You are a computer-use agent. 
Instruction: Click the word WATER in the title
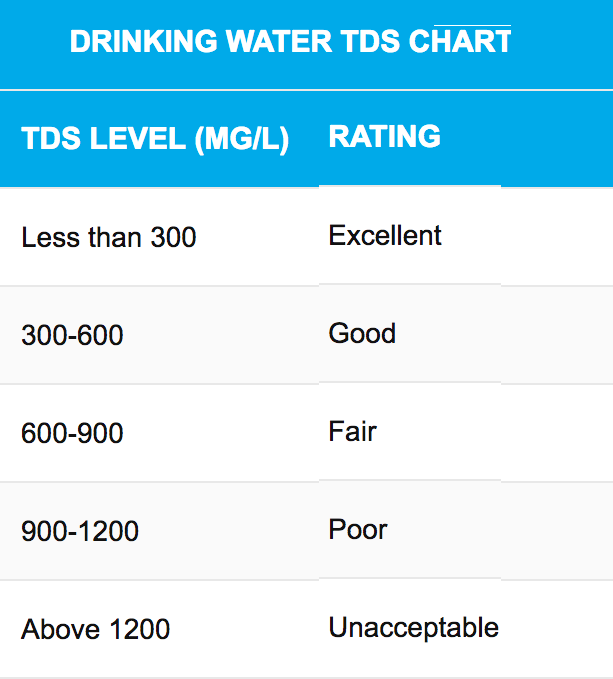(x=279, y=42)
